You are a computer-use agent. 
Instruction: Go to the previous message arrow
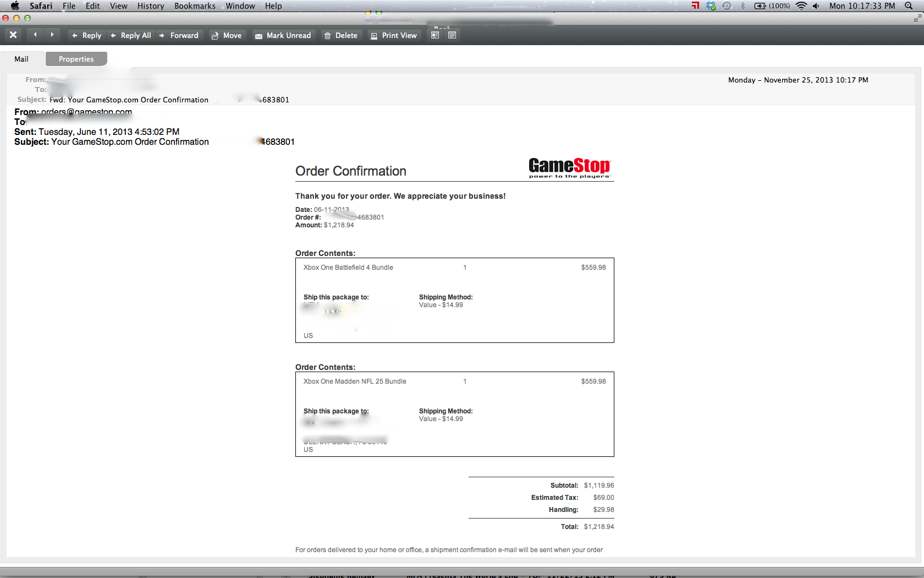click(x=35, y=35)
